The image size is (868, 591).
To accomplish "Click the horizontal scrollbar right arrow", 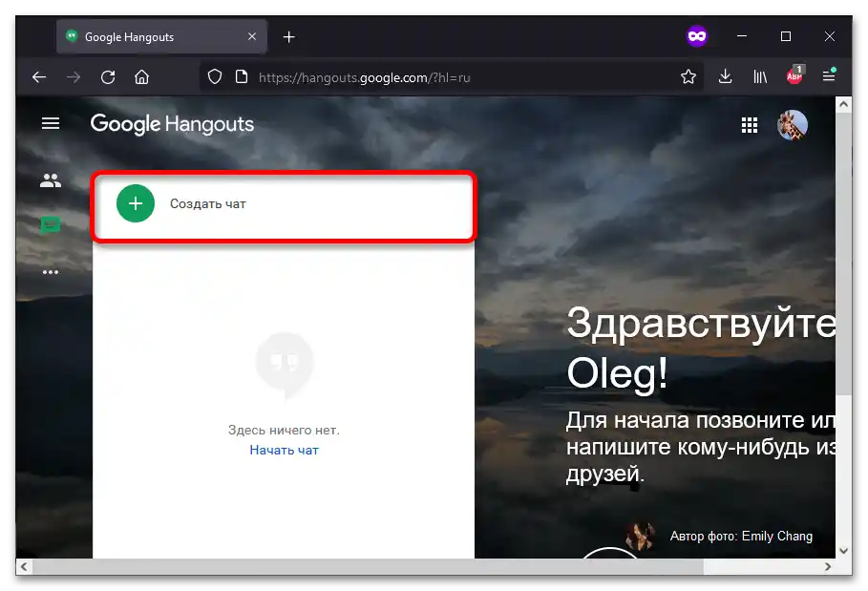I will tap(828, 566).
